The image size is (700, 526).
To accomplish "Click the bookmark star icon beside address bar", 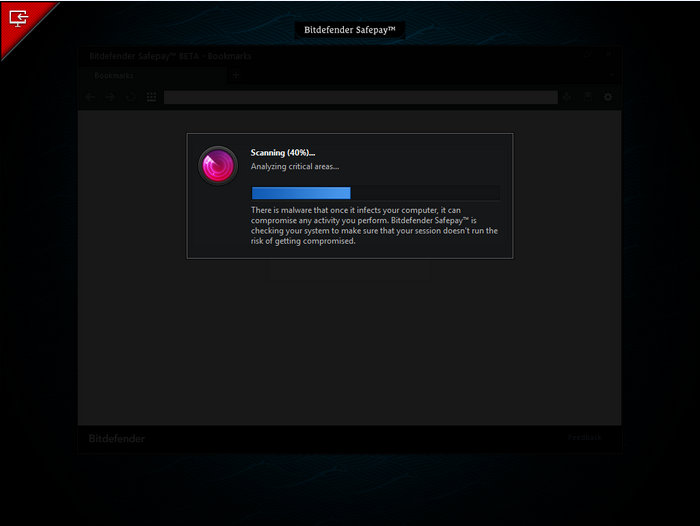I will [x=567, y=97].
